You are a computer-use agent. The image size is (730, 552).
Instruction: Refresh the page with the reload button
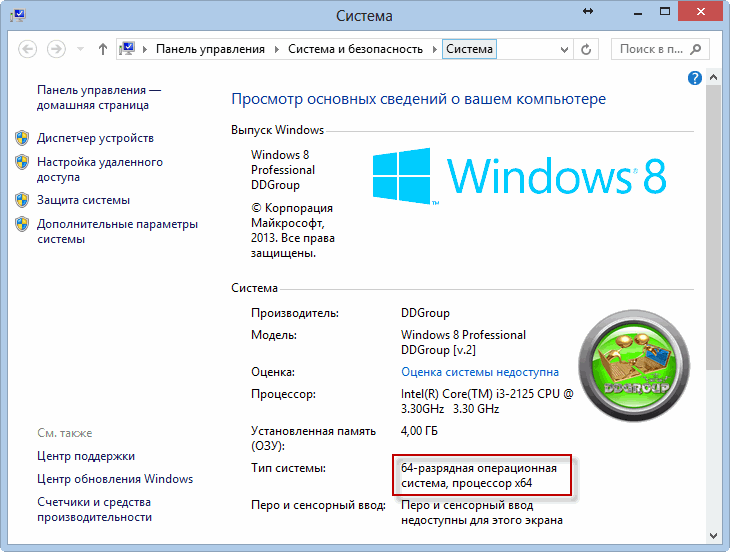pyautogui.click(x=586, y=49)
